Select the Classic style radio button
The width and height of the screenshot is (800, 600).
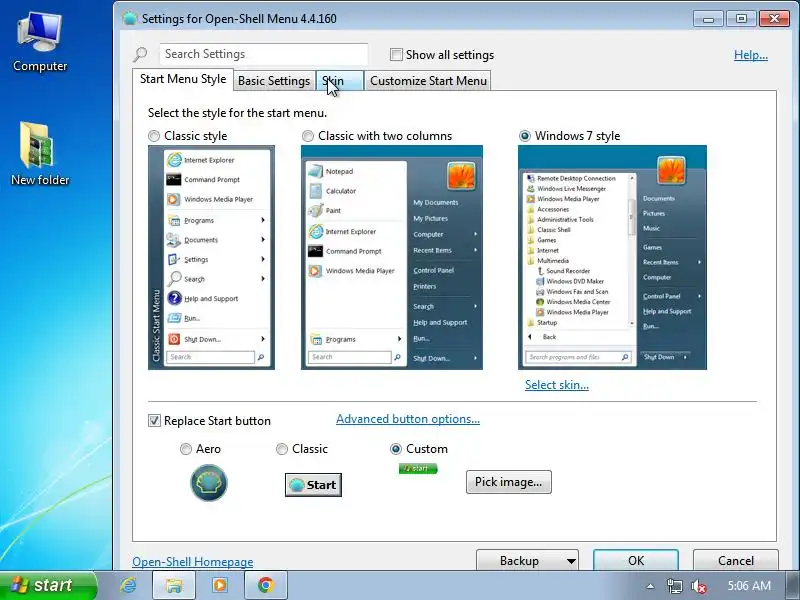click(x=154, y=136)
